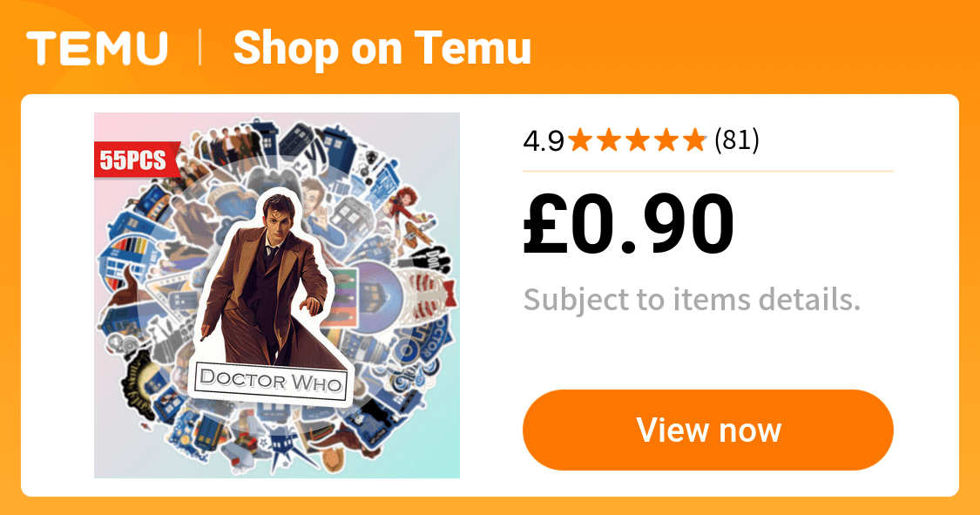This screenshot has width=980, height=515.
Task: Select the third rating star
Action: tap(638, 140)
